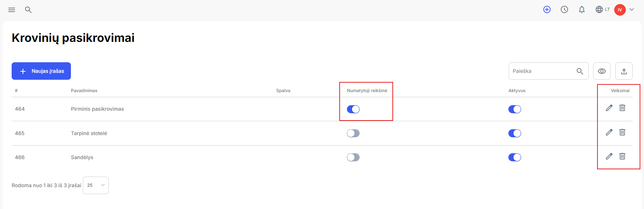The image size is (644, 209).
Task: Open the clock history icon
Action: (564, 10)
